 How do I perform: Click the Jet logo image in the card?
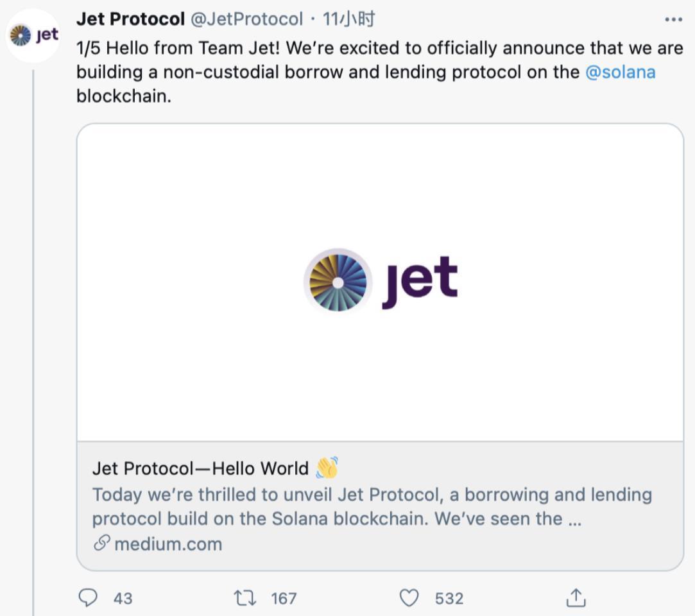pyautogui.click(x=380, y=280)
